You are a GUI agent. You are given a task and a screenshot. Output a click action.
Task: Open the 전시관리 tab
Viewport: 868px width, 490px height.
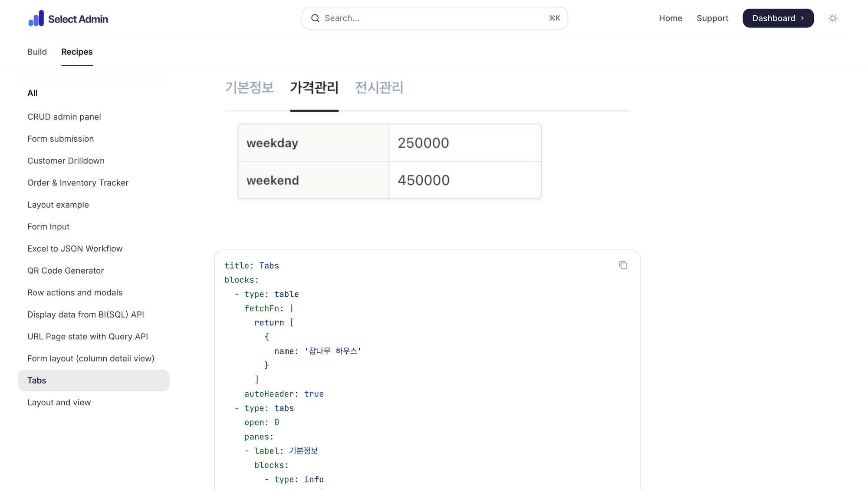(378, 88)
